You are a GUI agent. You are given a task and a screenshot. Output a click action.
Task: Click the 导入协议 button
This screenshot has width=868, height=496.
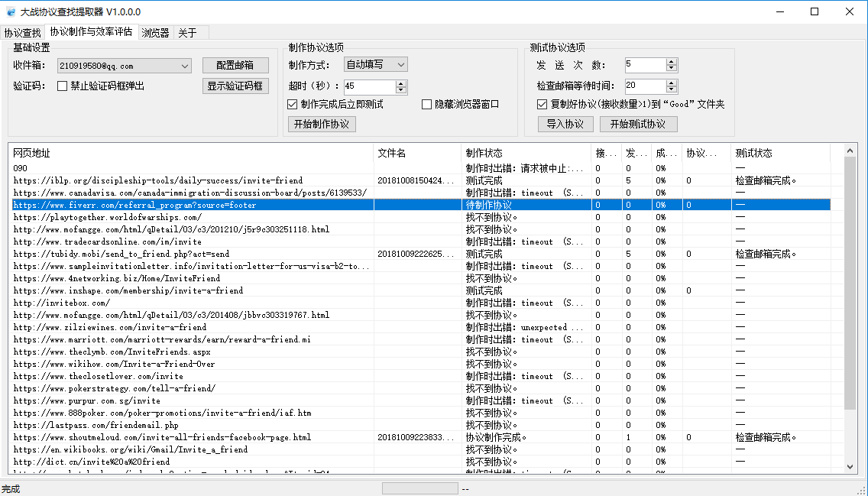[x=565, y=124]
